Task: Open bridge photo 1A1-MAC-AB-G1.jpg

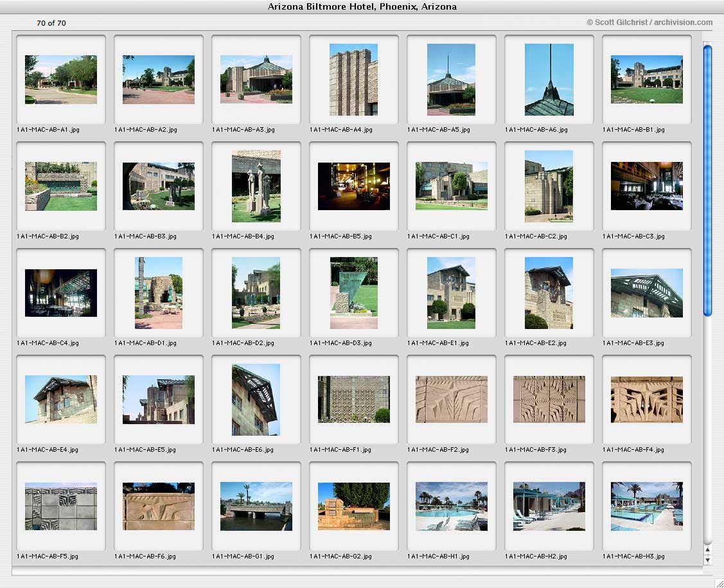Action: point(256,506)
